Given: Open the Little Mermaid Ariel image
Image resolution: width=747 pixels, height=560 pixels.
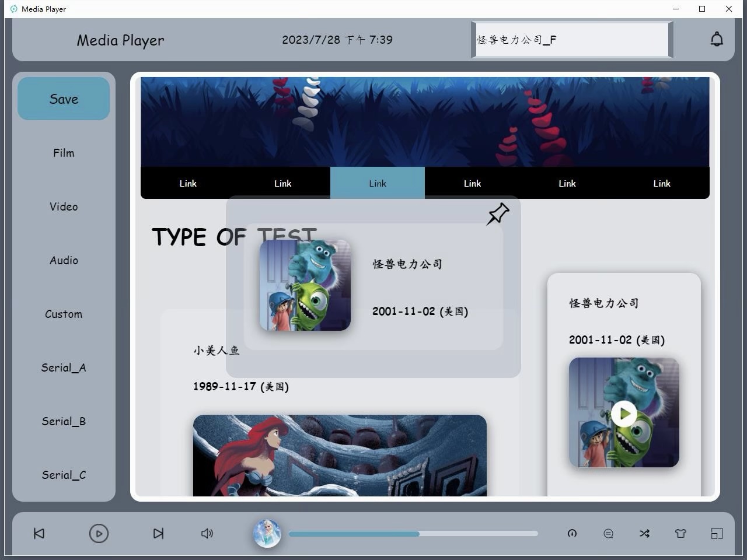Looking at the screenshot, I should pyautogui.click(x=340, y=456).
